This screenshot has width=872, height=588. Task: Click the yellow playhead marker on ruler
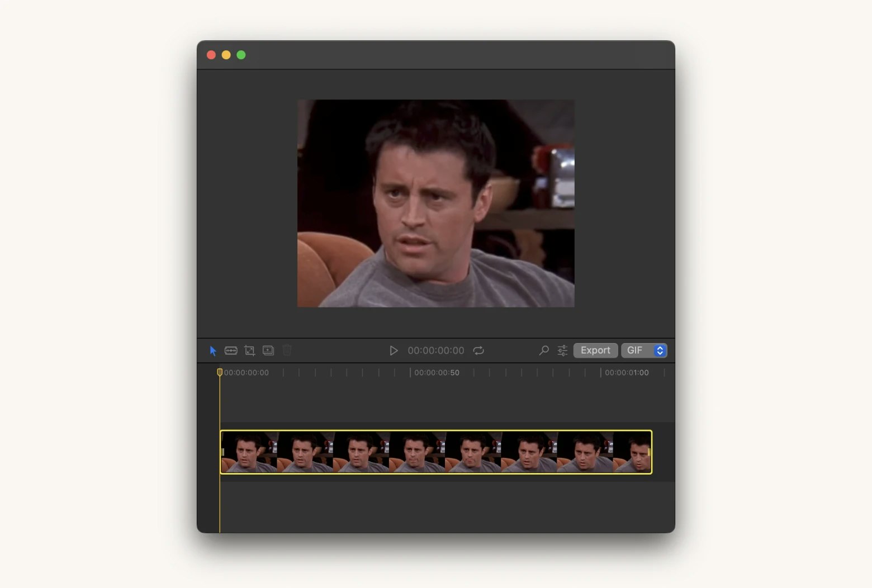[x=220, y=372]
